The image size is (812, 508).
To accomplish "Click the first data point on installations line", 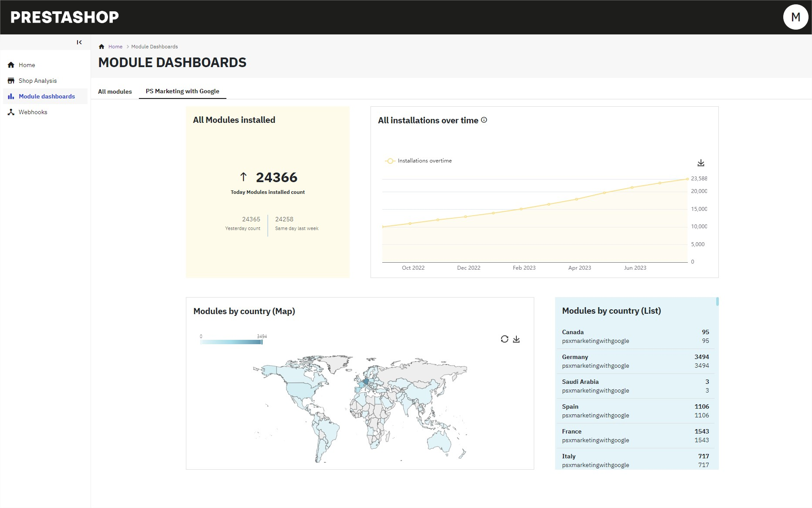I will coord(383,227).
